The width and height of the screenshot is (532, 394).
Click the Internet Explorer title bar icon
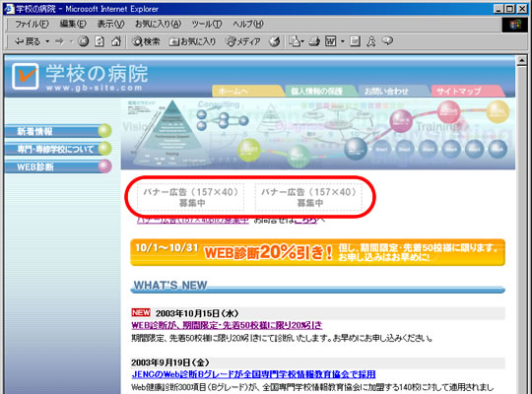9,9
